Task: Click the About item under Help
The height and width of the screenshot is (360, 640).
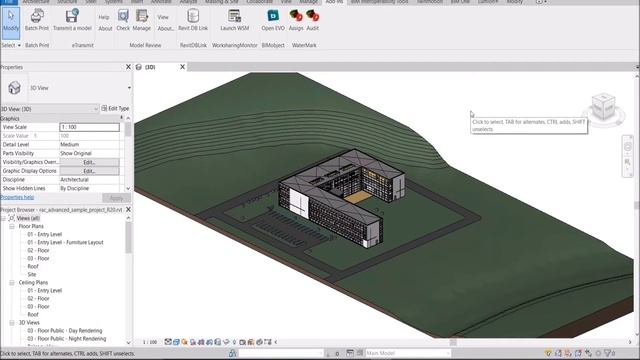Action: coord(105,29)
